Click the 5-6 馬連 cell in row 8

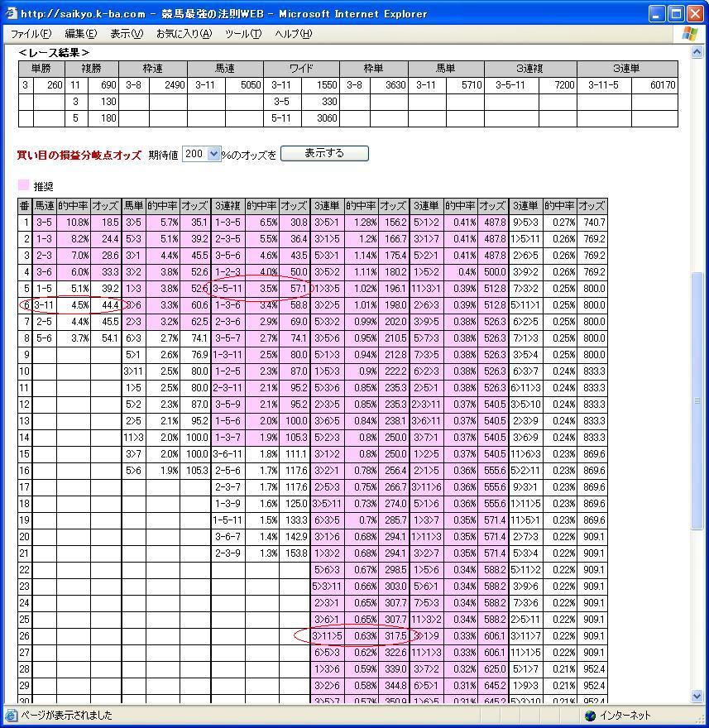click(45, 338)
